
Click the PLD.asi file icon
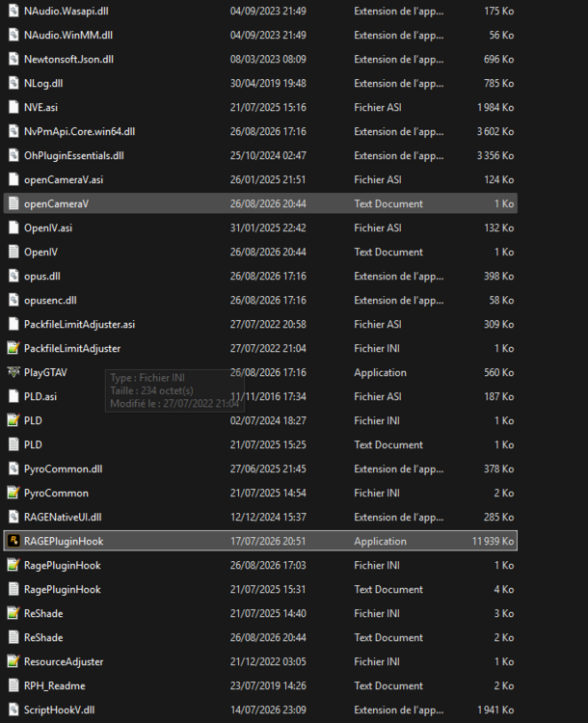13,396
